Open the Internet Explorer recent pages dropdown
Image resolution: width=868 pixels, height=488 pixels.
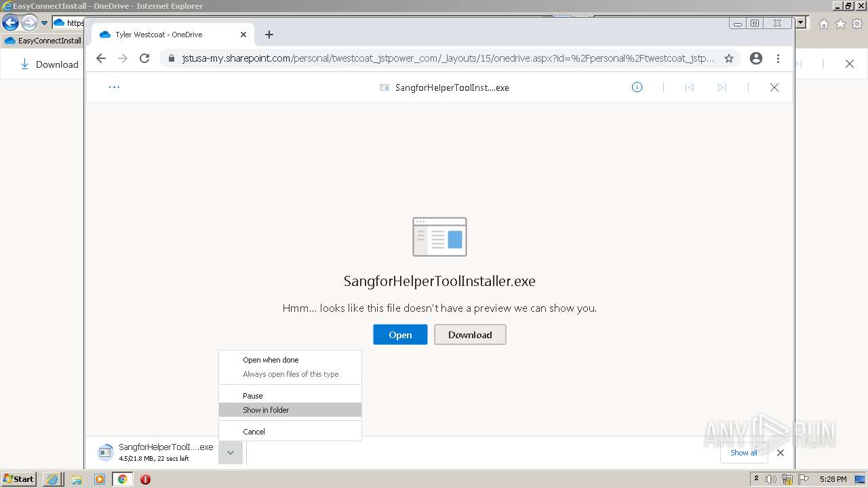point(45,23)
